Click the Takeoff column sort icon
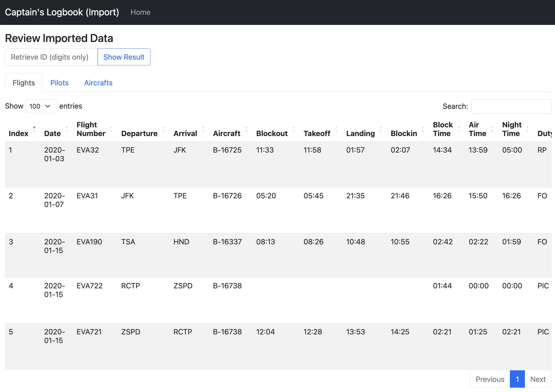This screenshot has height=392, width=555. point(336,129)
